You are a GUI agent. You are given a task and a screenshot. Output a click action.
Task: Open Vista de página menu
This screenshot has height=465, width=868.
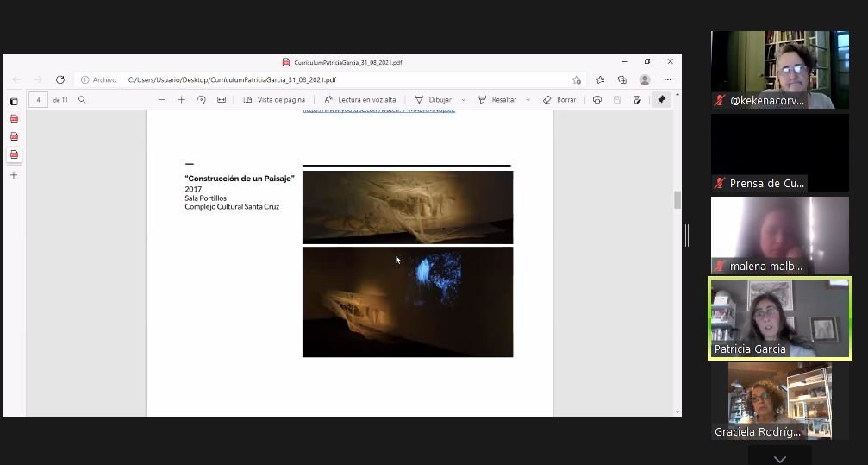pos(275,100)
